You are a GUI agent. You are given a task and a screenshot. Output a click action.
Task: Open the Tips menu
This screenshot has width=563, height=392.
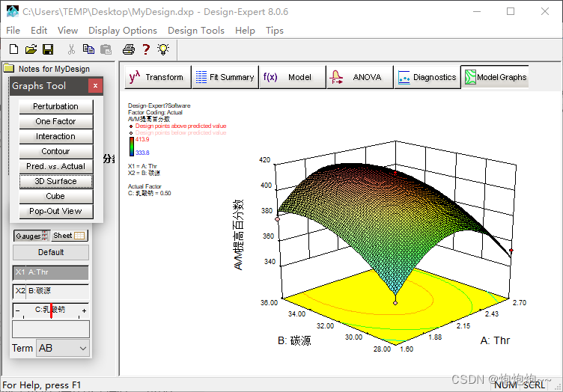point(274,31)
